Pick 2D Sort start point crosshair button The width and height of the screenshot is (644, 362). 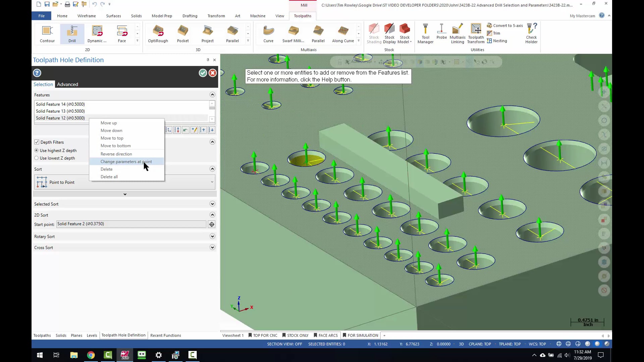[x=212, y=224]
